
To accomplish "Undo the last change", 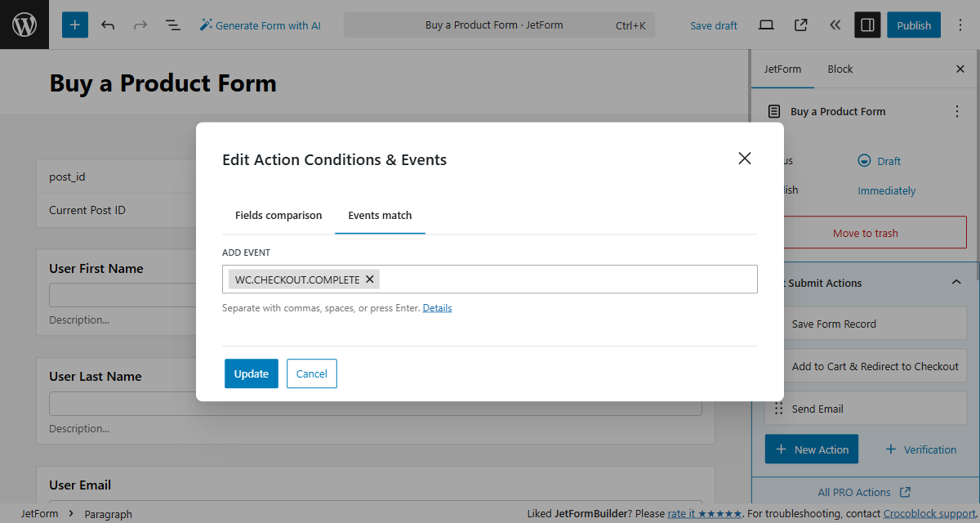I will [x=108, y=25].
